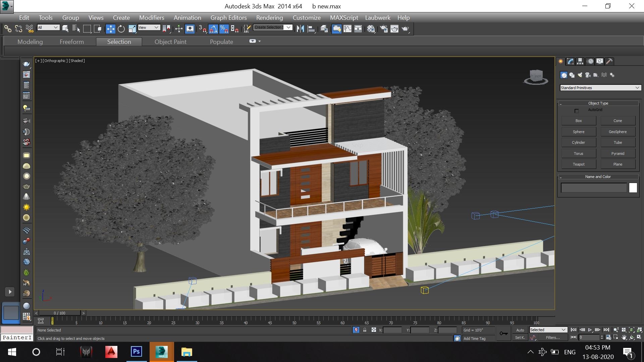Click the GeoSphere button

point(618,132)
